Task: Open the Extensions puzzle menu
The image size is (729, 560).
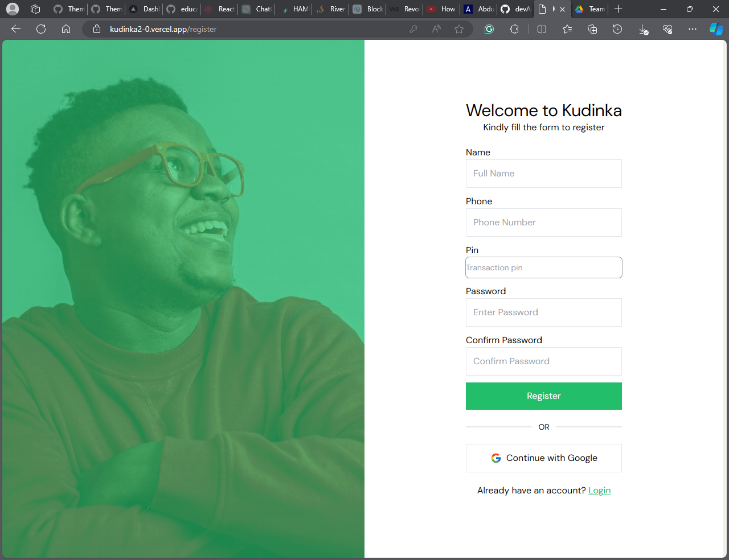Action: (514, 29)
